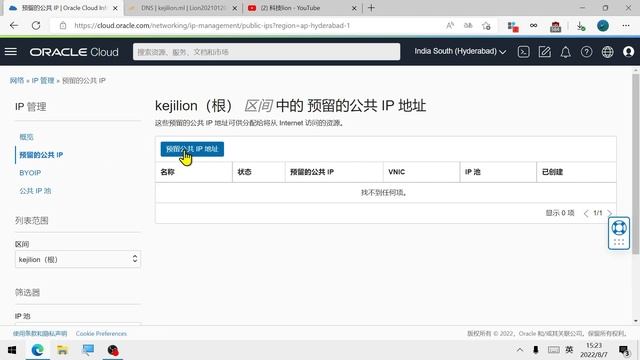The image size is (640, 360).
Task: Click the red circular app in taskbar
Action: pyautogui.click(x=113, y=350)
